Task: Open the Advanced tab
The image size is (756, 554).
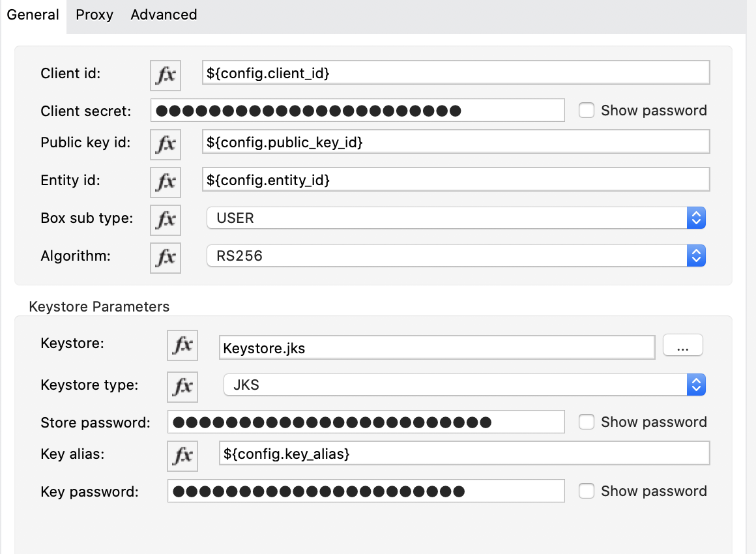Action: pos(164,15)
